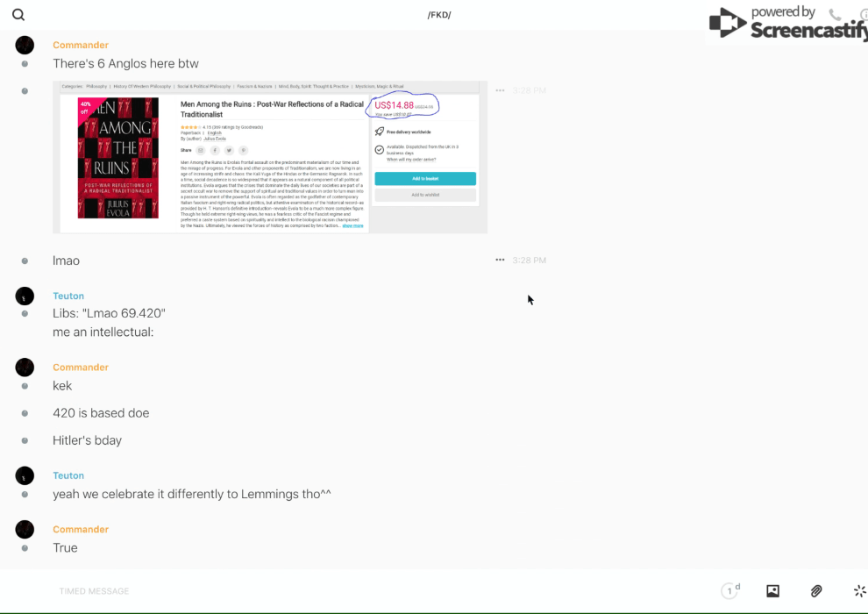Open the conversation info icon
Screen dimensions: 868x614
[x=863, y=15]
